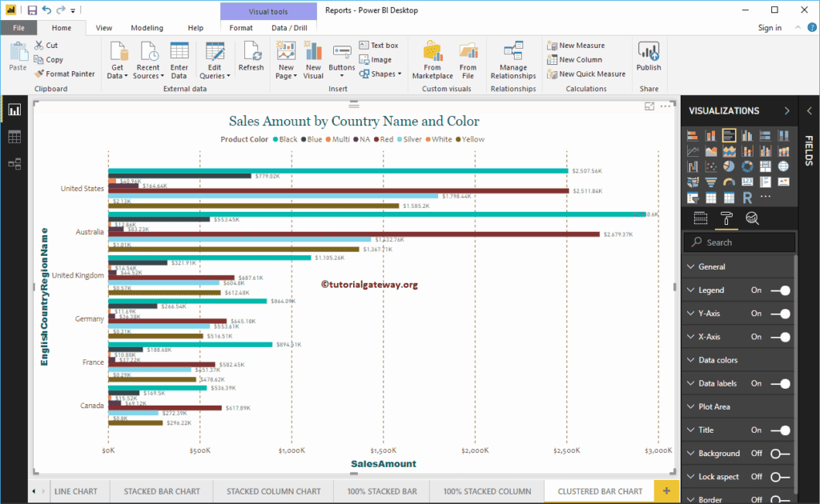Expand the Data colors section
Screen dimensions: 820x504
(717, 360)
